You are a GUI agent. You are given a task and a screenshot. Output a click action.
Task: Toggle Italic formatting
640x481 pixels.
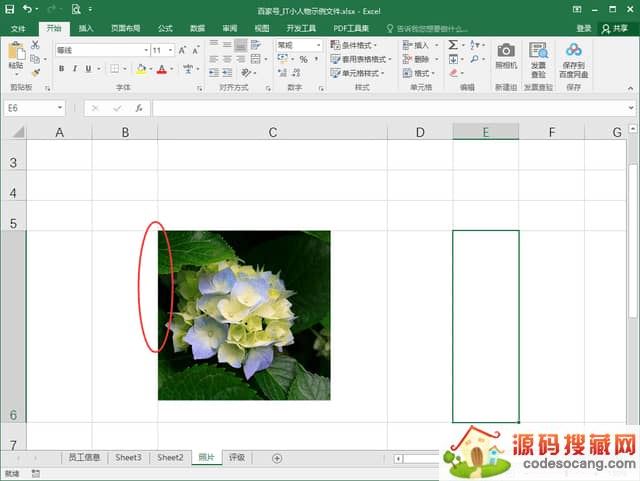[x=75, y=69]
